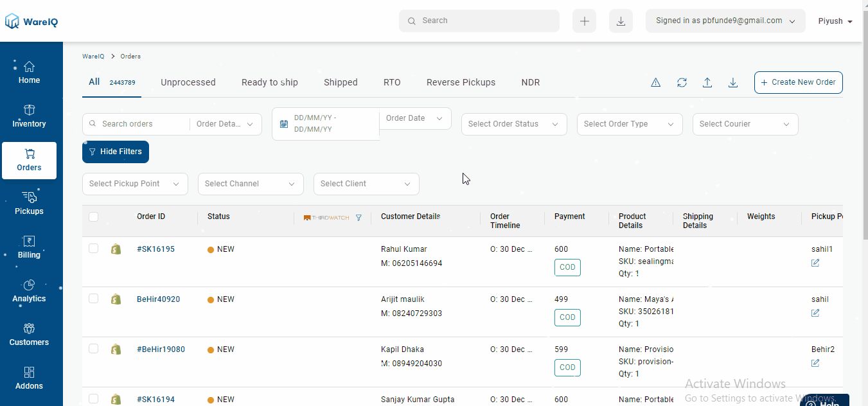Image resolution: width=868 pixels, height=406 pixels.
Task: Select the checkbox for order BeHir40920
Action: [93, 299]
